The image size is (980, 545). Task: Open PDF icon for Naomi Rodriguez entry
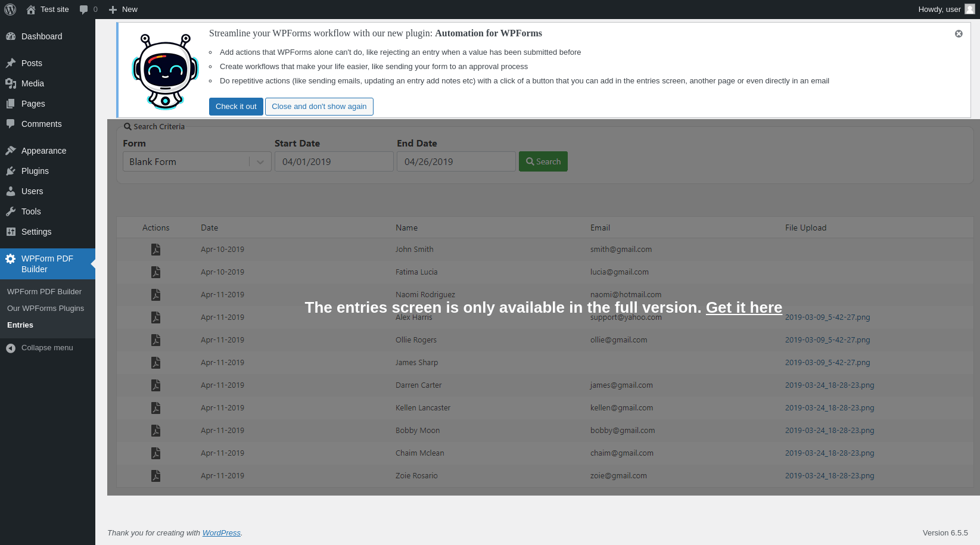155,295
